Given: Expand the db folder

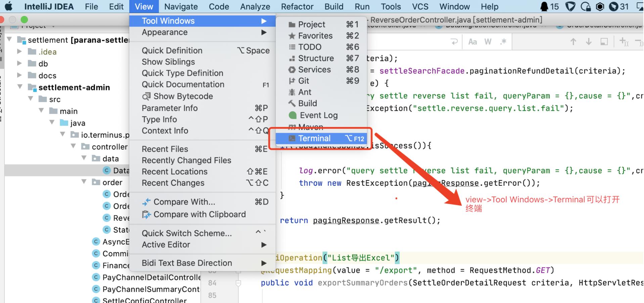Looking at the screenshot, I should pos(20,63).
